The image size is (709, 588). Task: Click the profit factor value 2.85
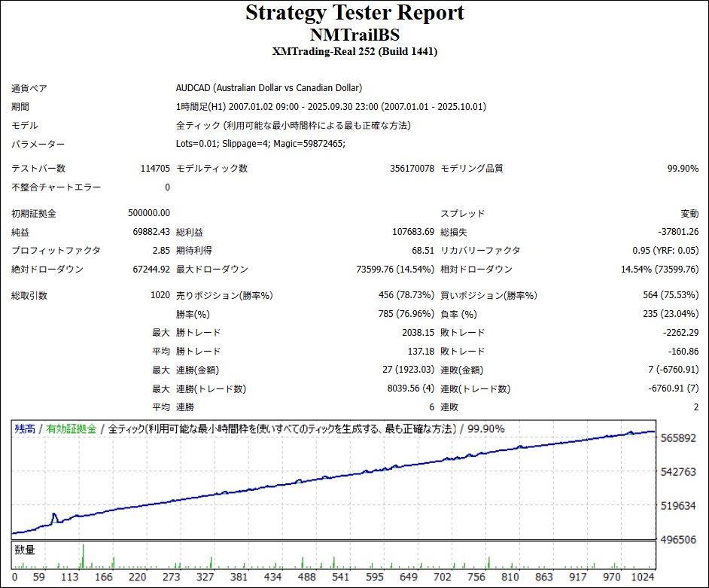[161, 251]
